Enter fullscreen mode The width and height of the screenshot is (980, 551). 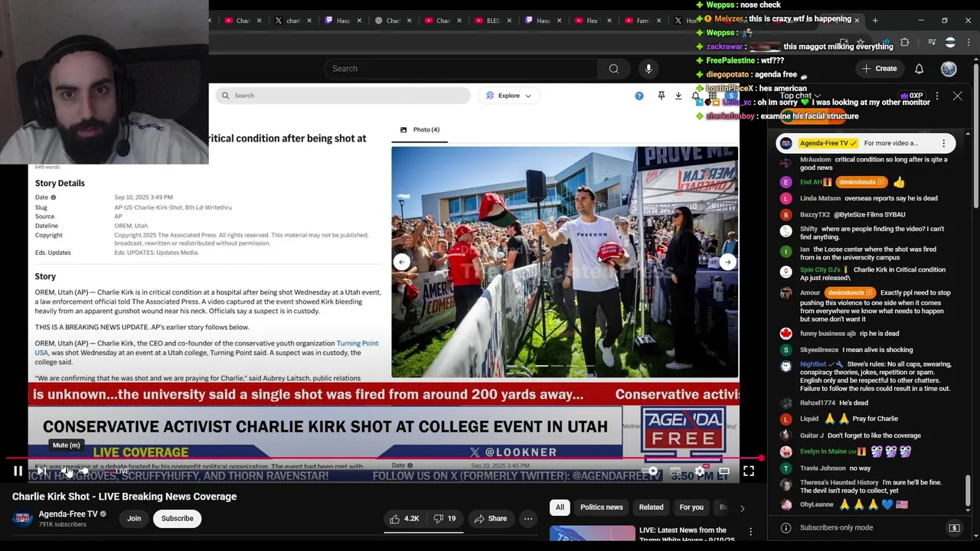click(748, 471)
